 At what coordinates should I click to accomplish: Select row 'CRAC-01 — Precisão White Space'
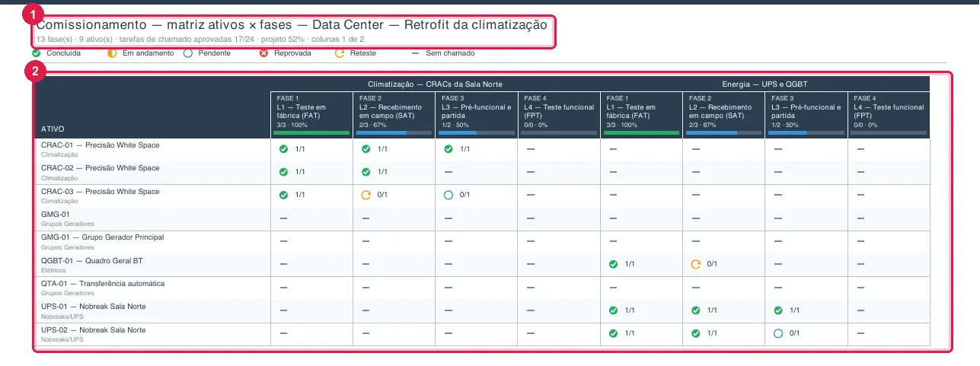click(483, 150)
